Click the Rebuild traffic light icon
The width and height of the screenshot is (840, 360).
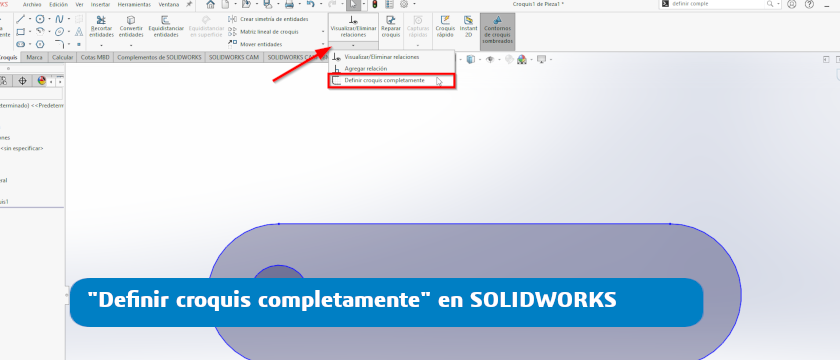point(375,4)
